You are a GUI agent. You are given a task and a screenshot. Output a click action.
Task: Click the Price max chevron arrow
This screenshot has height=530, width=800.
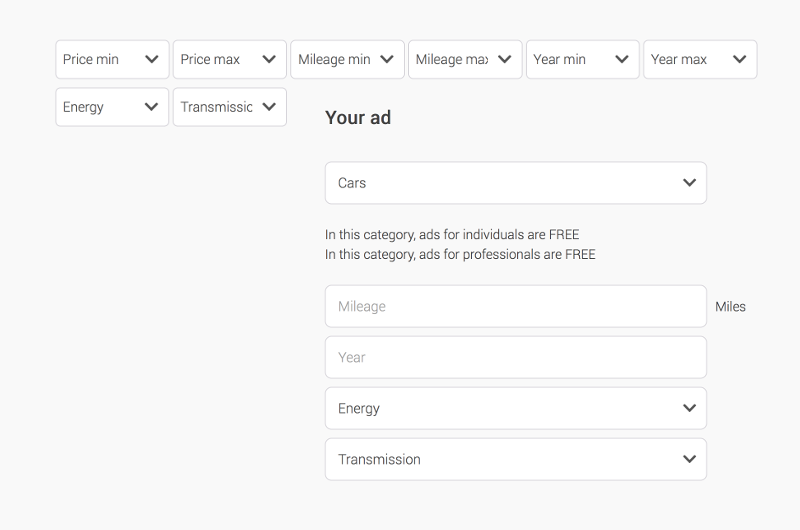click(269, 59)
